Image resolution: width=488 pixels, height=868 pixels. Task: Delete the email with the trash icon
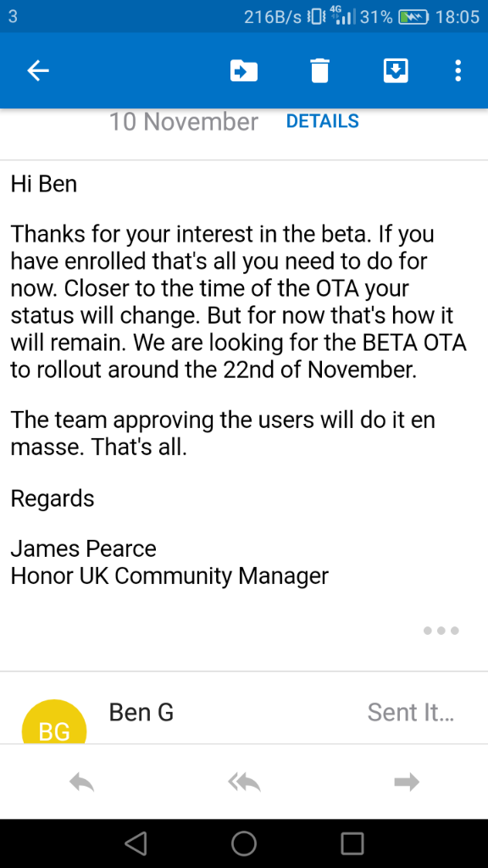(x=319, y=71)
